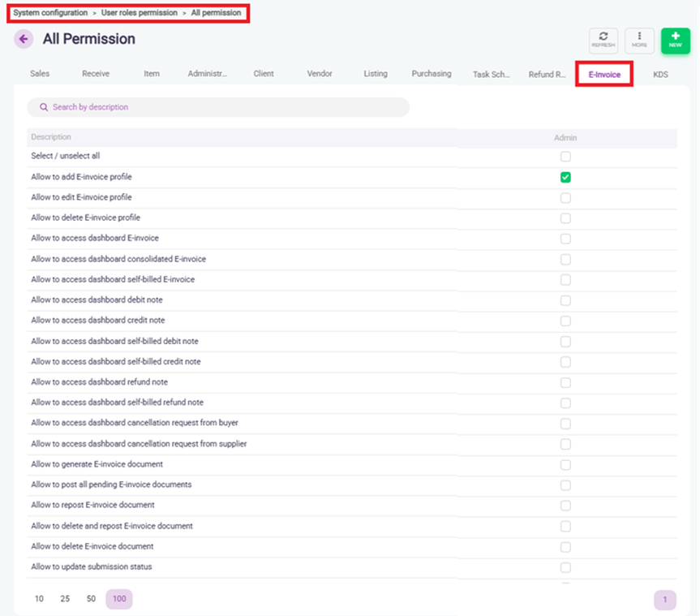Go to the Vendor tab

coord(320,74)
